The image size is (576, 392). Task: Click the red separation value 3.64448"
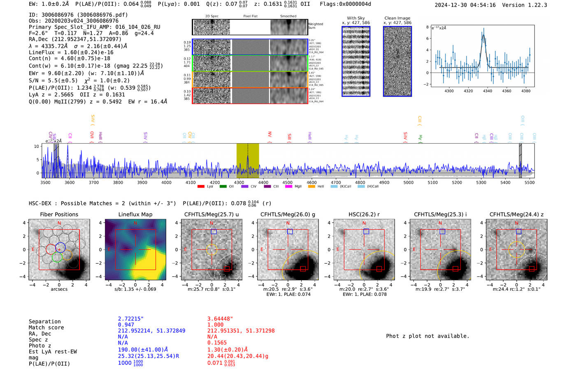[220, 319]
